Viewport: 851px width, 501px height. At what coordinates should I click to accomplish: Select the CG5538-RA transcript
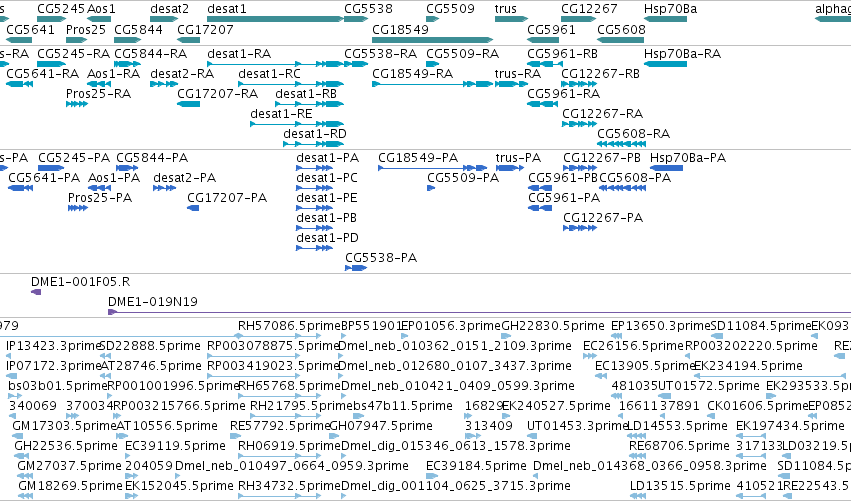tap(380, 54)
